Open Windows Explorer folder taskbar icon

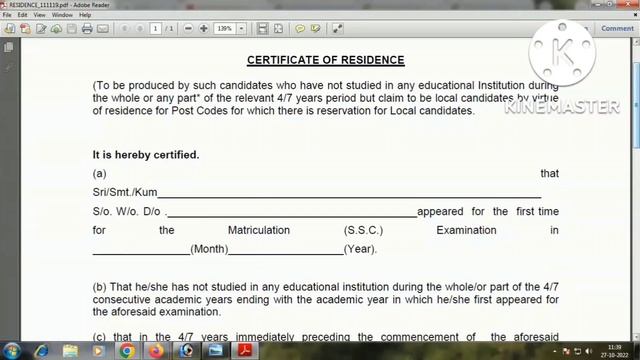(x=70, y=351)
